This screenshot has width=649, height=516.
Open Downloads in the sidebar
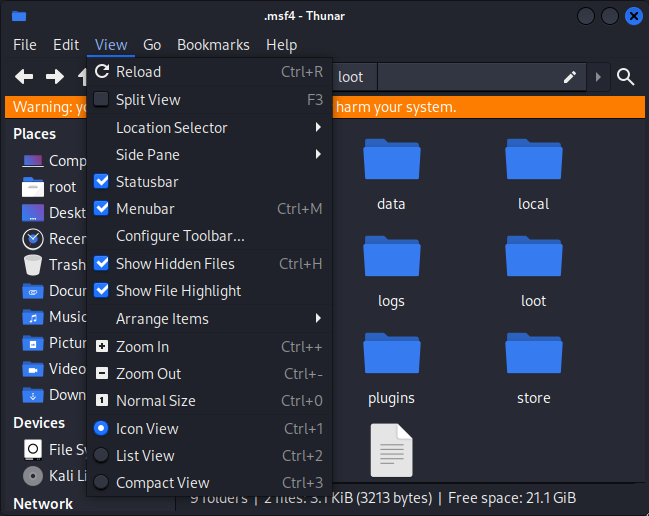(54, 395)
